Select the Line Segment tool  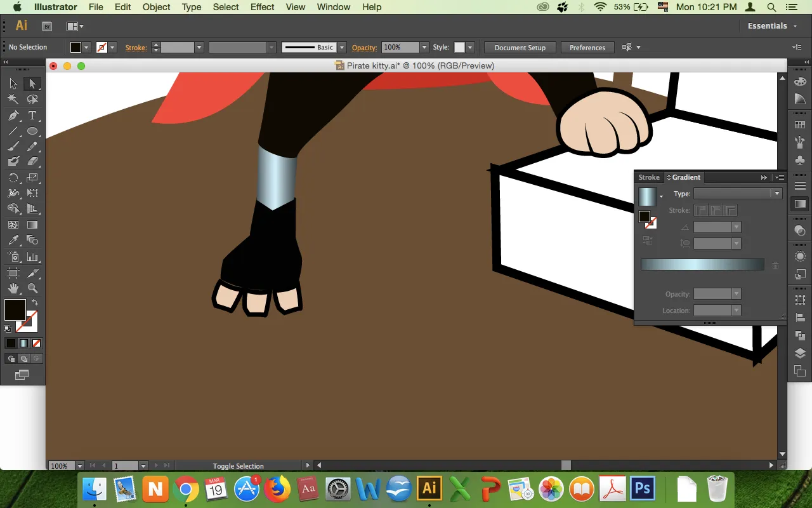coord(13,131)
